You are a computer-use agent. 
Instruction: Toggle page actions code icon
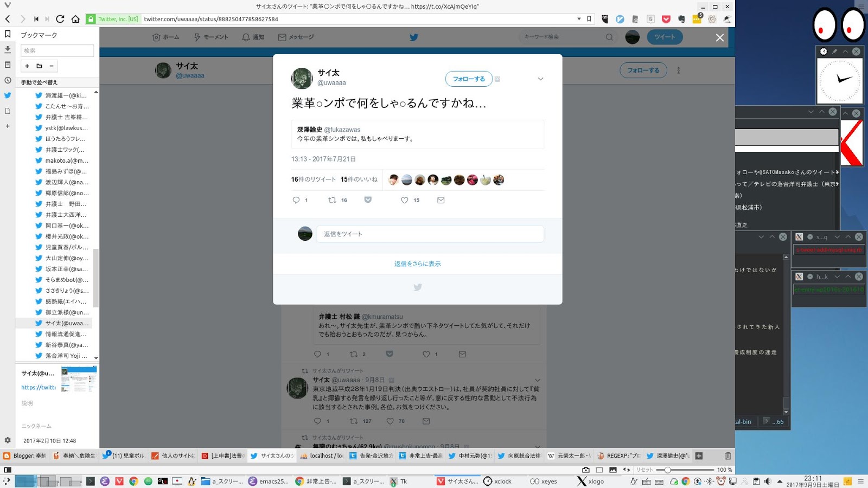tap(627, 470)
